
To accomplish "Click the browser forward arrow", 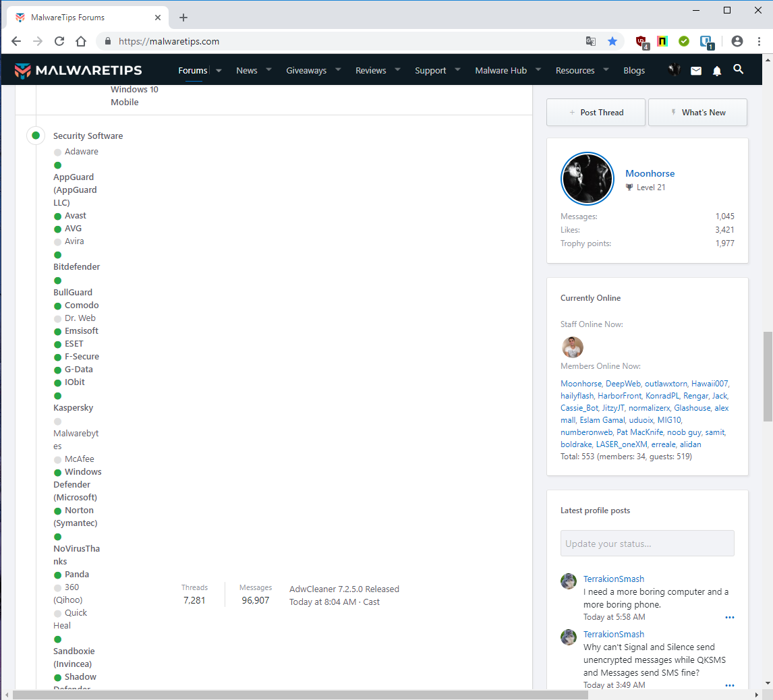I will (x=38, y=41).
